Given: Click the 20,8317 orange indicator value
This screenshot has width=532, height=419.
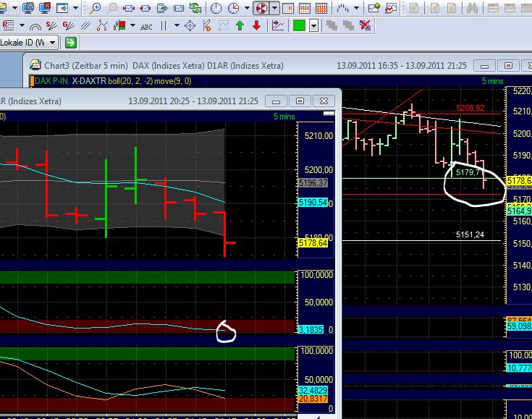Looking at the screenshot, I should click(x=313, y=399).
